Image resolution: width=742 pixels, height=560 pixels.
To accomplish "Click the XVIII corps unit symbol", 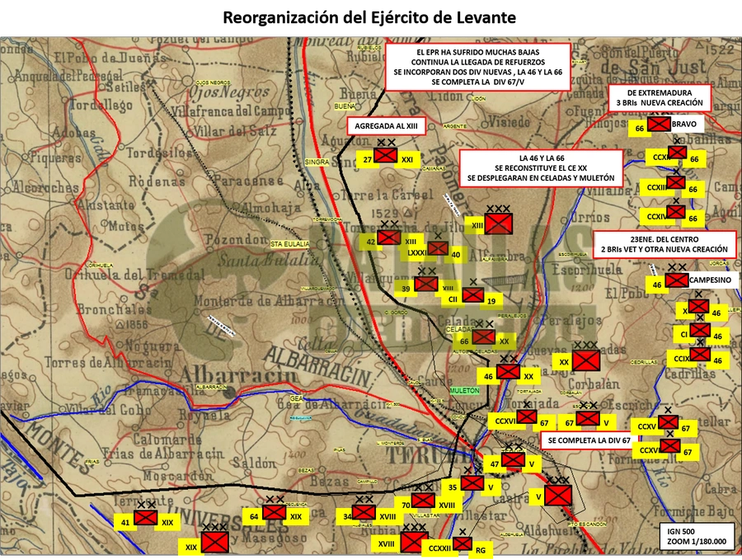I will 415,542.
